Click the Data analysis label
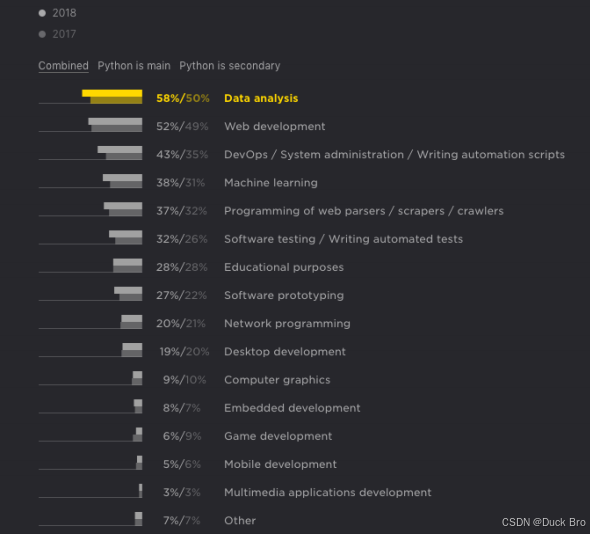Viewport: 590px width, 534px height. [261, 98]
